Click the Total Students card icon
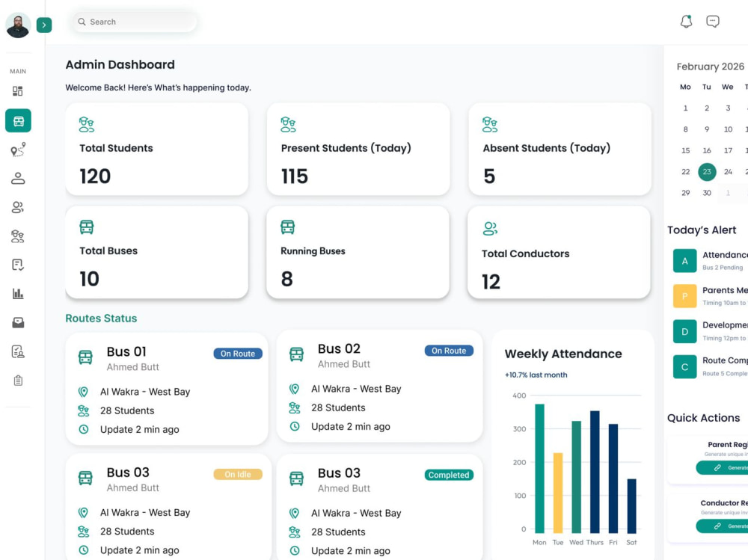 coord(86,125)
